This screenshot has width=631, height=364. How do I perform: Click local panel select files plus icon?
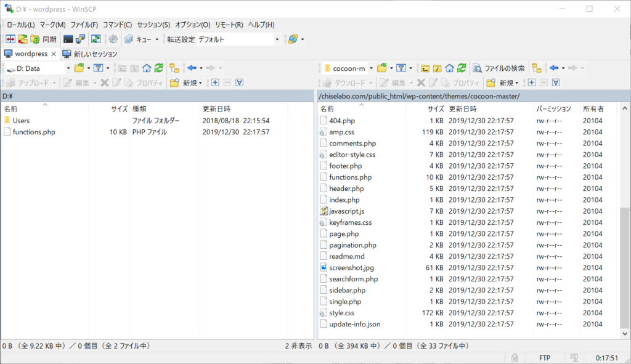pyautogui.click(x=215, y=83)
